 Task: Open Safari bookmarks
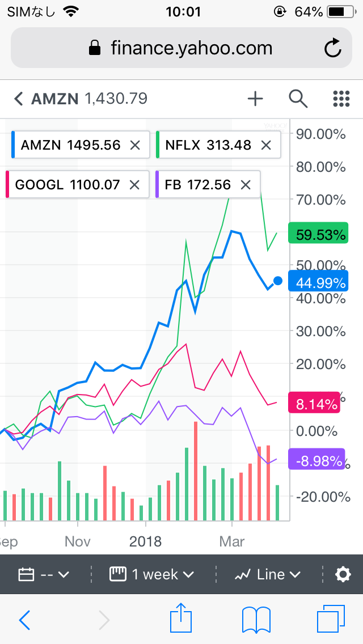[x=256, y=619]
